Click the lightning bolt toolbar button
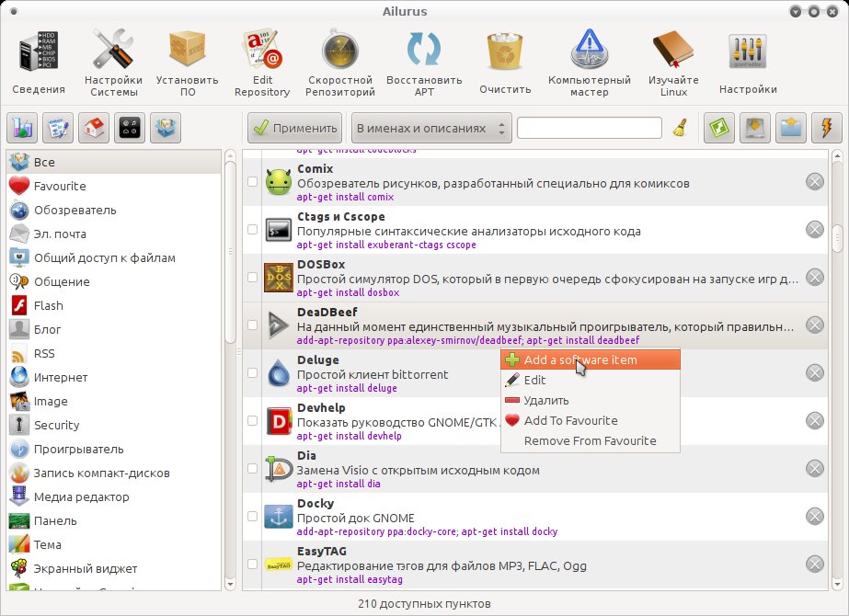This screenshot has height=616, width=849. pyautogui.click(x=826, y=129)
